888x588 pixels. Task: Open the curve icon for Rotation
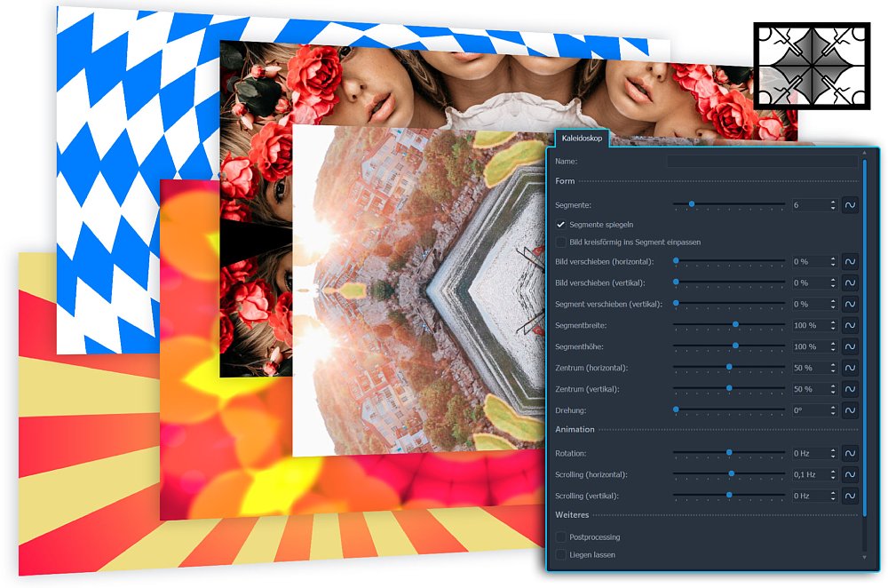coord(850,453)
